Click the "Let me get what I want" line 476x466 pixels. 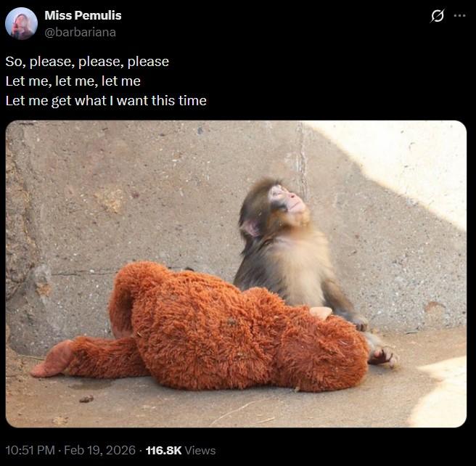click(x=106, y=101)
